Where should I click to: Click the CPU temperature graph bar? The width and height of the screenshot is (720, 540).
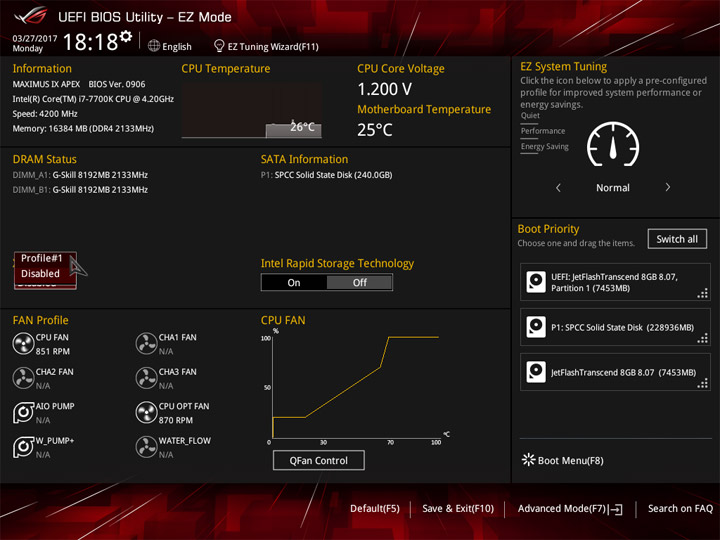[x=294, y=130]
